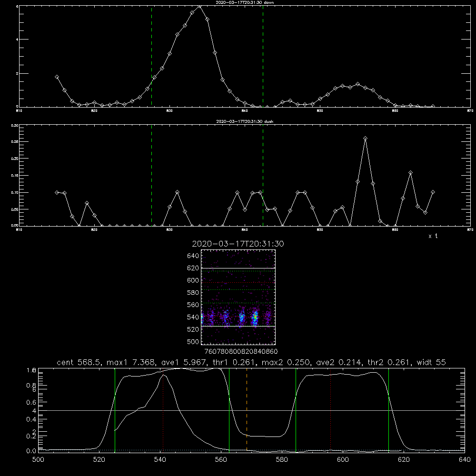Click the horizontal white line at 4 in bottom plot
Viewport: 476px width, 476px height.
(x=251, y=410)
